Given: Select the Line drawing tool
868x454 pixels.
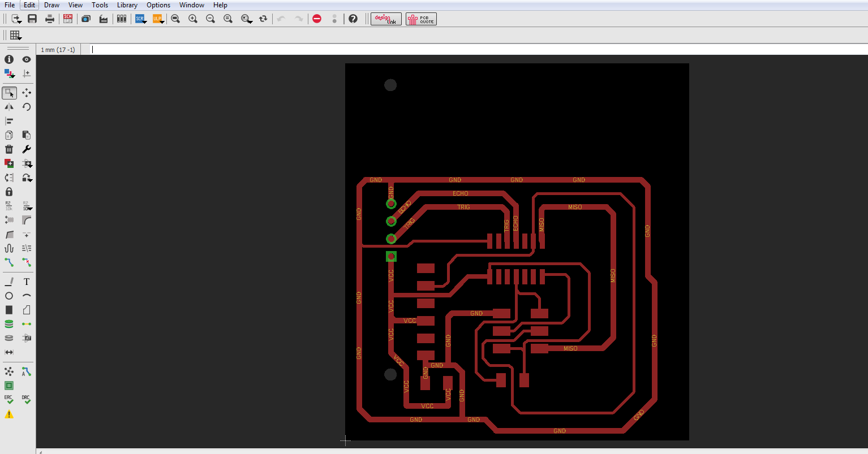Looking at the screenshot, I should tap(9, 282).
